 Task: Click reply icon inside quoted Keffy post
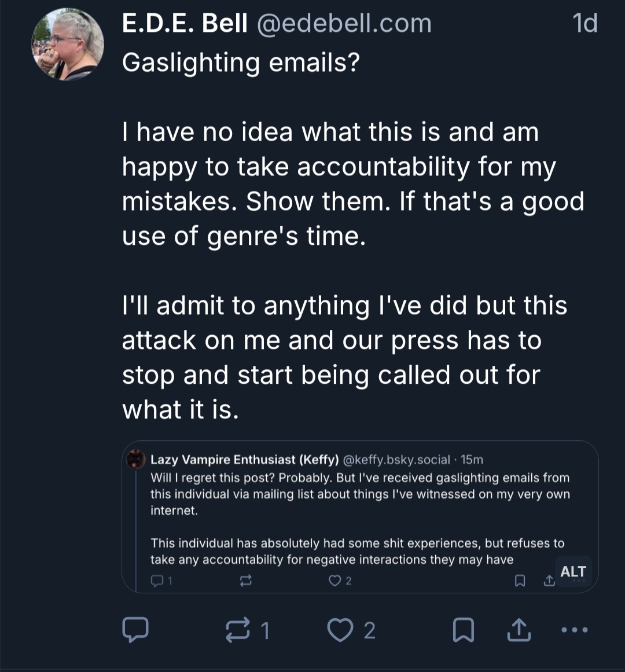(157, 581)
